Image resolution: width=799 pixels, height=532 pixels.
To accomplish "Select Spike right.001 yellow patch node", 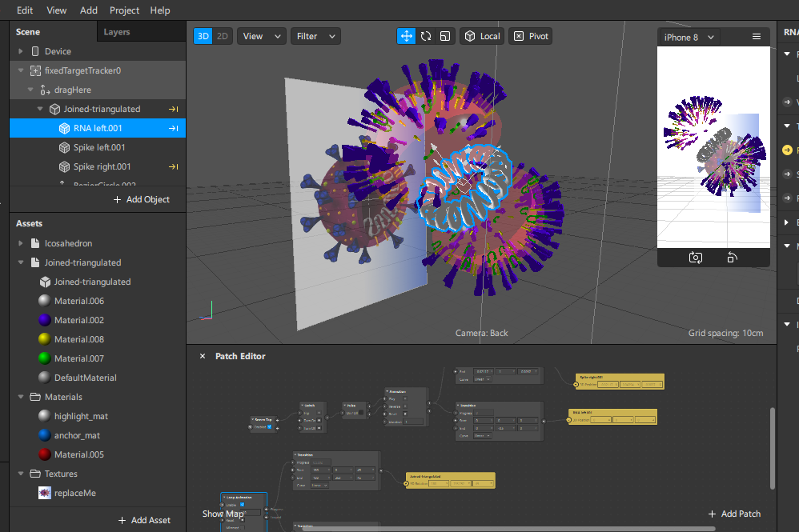I will point(619,382).
